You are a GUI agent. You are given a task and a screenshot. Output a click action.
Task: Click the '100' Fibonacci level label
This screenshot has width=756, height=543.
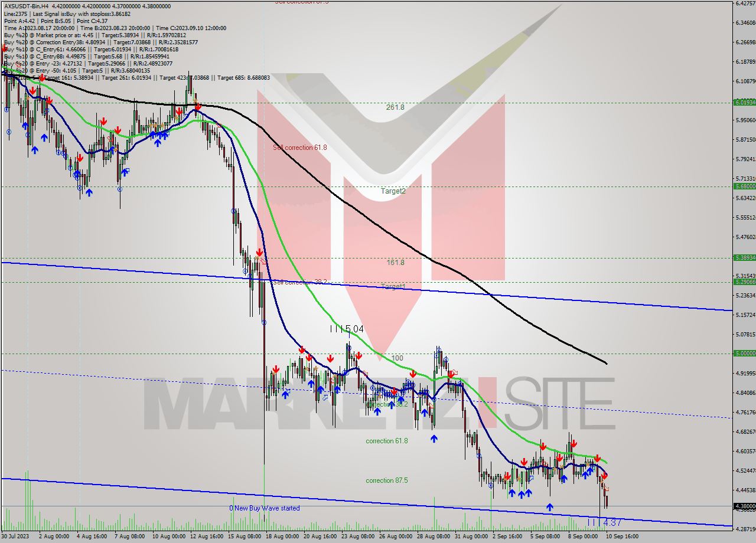[x=397, y=358]
